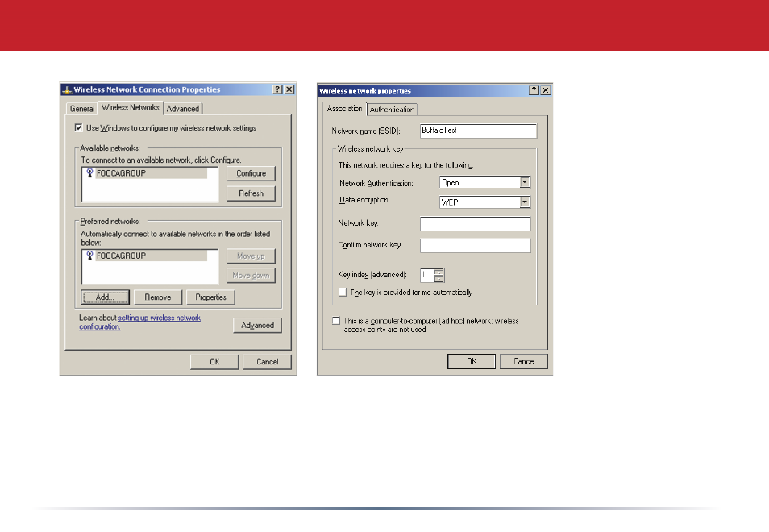Screen dimensions: 769x532
Task: Increase the Key index stepper value
Action: tap(439, 272)
